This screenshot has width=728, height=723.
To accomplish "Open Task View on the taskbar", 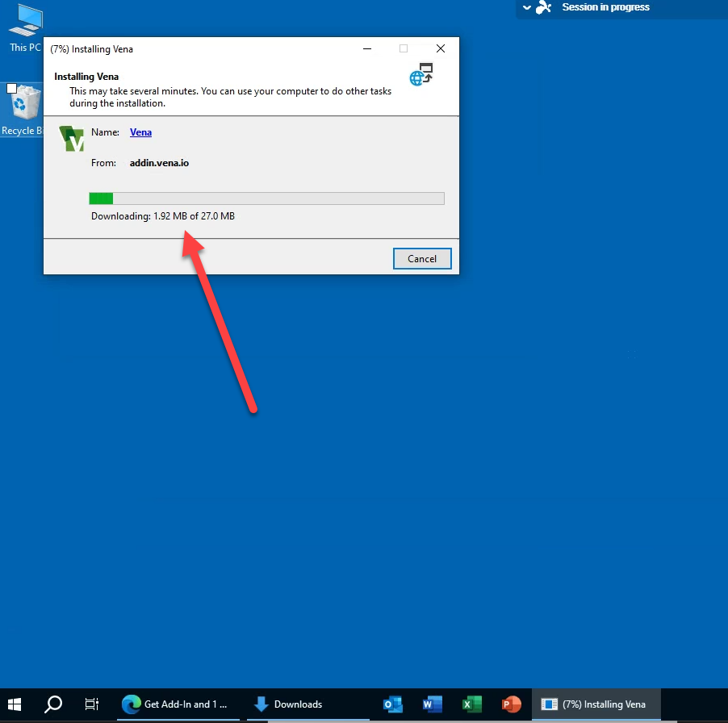I will tap(91, 704).
